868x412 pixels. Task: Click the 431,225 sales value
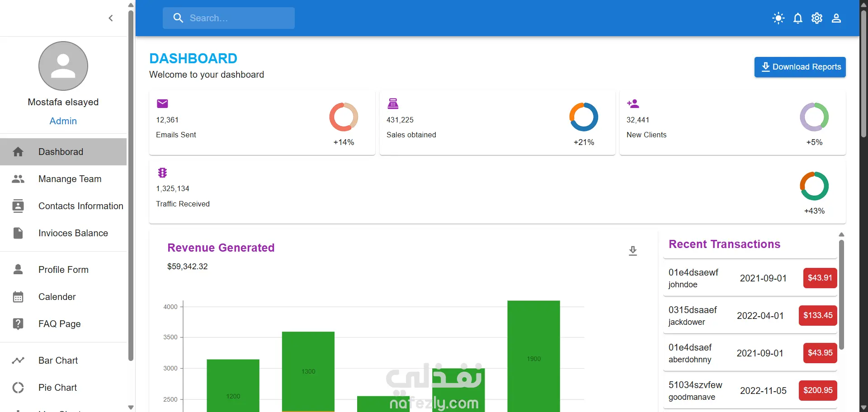point(400,120)
